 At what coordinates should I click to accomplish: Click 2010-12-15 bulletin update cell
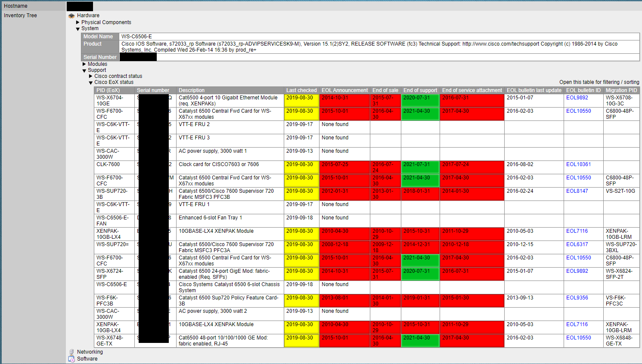[534, 247]
